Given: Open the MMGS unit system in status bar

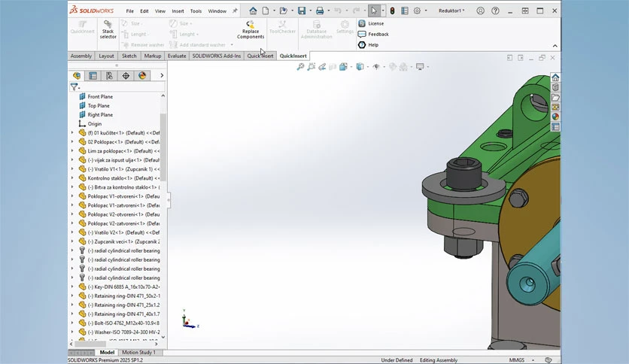Looking at the screenshot, I should [x=517, y=360].
